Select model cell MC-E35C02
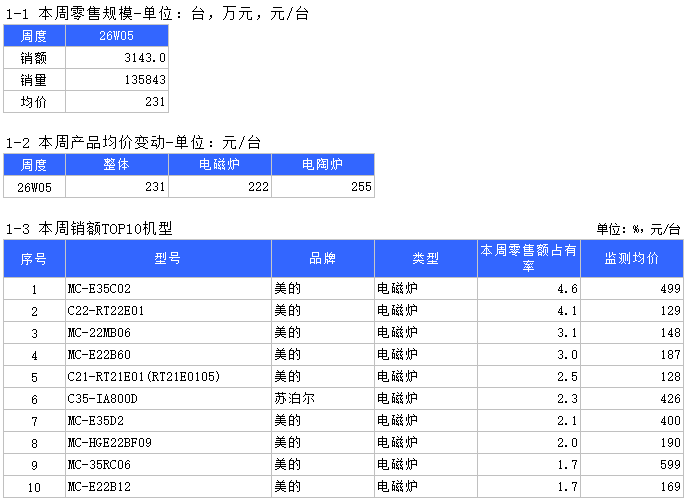 coord(168,289)
